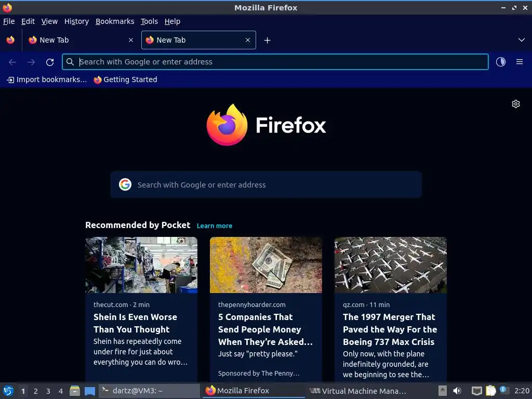Focus the address bar field
This screenshot has height=399, width=532.
pyautogui.click(x=275, y=62)
